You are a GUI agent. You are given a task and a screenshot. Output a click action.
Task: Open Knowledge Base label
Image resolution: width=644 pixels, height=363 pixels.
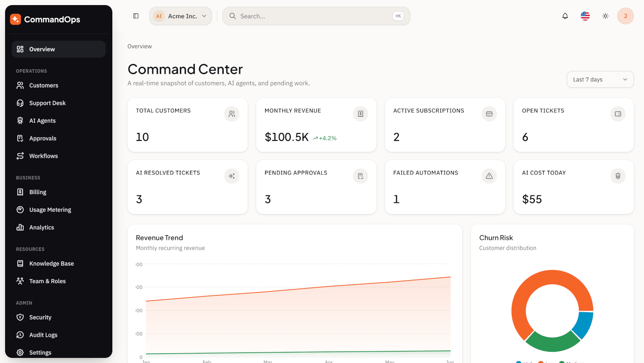(52, 264)
